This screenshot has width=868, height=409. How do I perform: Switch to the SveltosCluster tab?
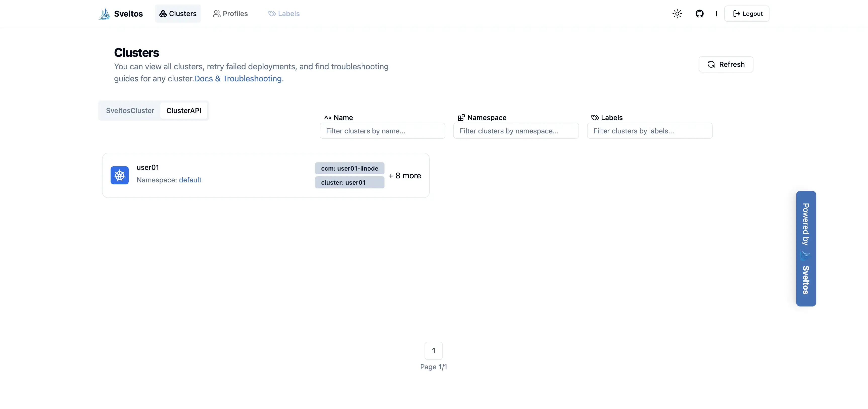point(130,111)
